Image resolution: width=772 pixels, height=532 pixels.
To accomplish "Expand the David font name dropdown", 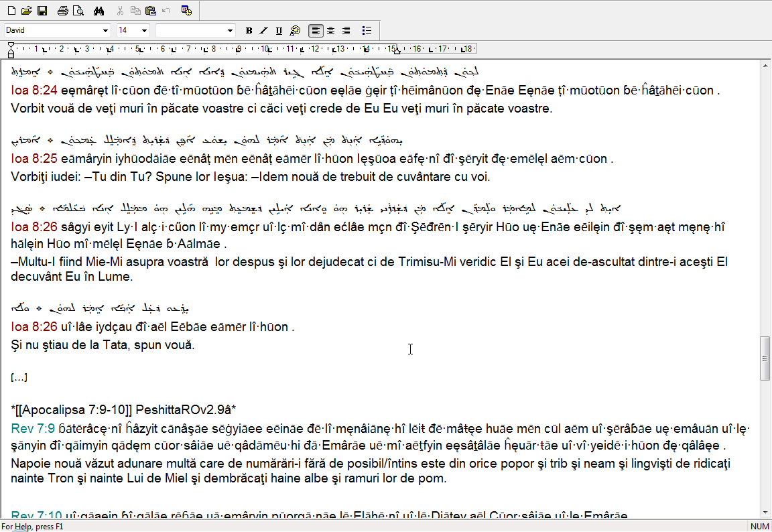I will pyautogui.click(x=105, y=31).
